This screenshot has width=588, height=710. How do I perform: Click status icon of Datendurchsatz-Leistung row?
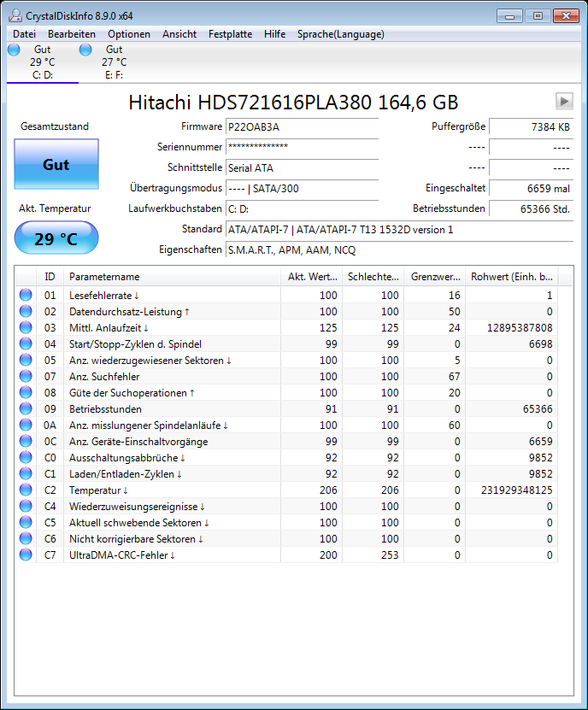26,312
